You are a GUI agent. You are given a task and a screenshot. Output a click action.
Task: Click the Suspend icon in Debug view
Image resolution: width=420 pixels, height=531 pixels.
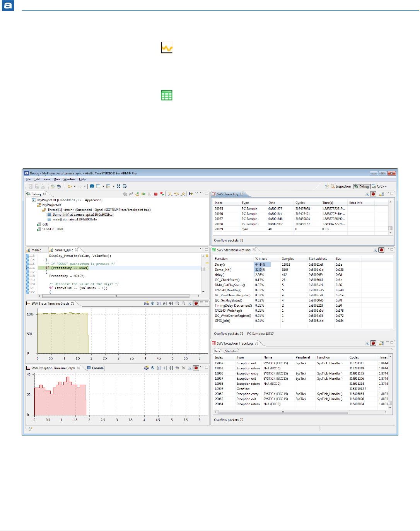coord(150,194)
